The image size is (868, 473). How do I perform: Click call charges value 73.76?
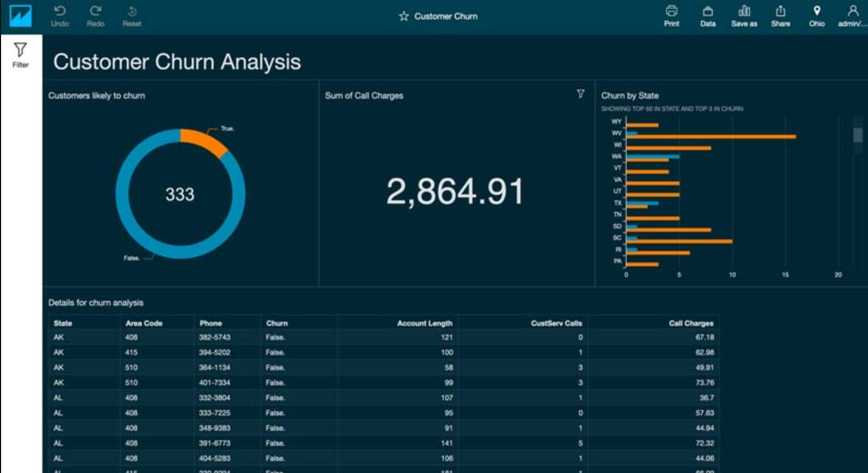[x=705, y=383]
